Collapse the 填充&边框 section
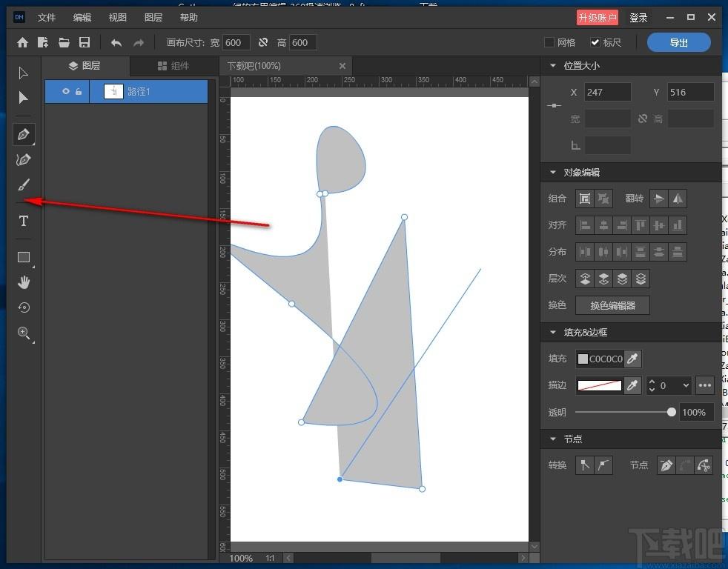728x569 pixels. coord(552,333)
